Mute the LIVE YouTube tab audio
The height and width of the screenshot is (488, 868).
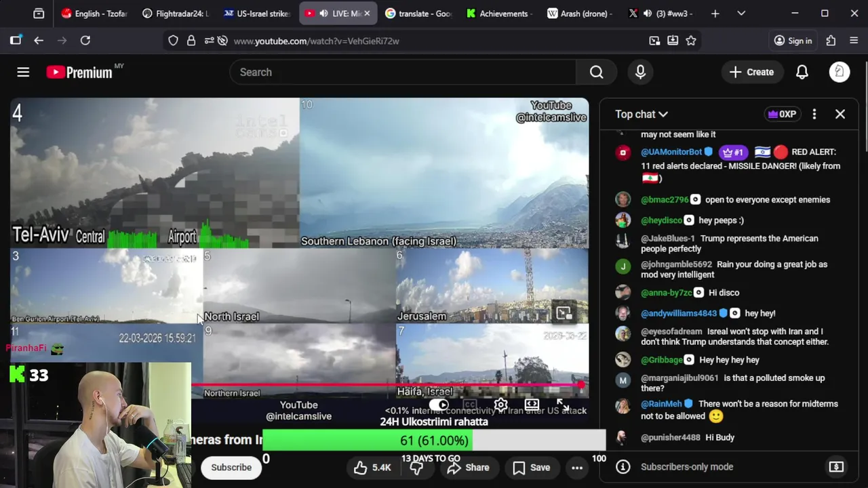323,14
